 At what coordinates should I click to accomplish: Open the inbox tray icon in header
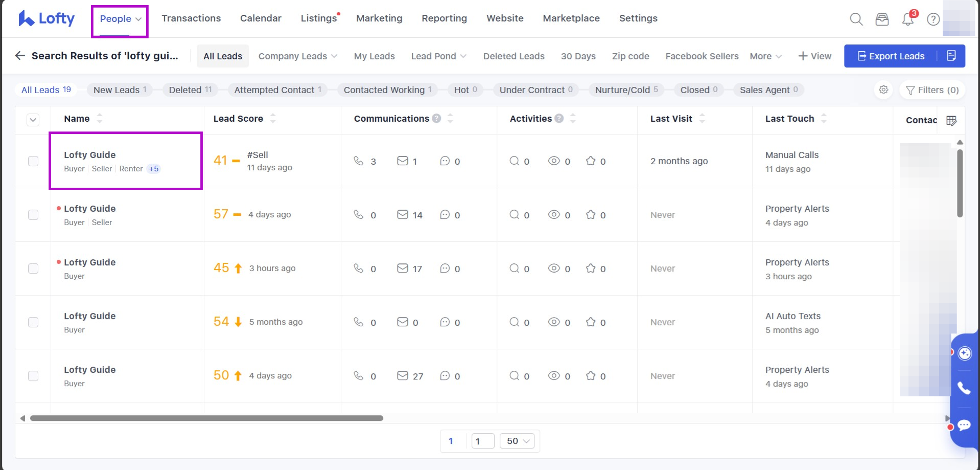(x=882, y=19)
